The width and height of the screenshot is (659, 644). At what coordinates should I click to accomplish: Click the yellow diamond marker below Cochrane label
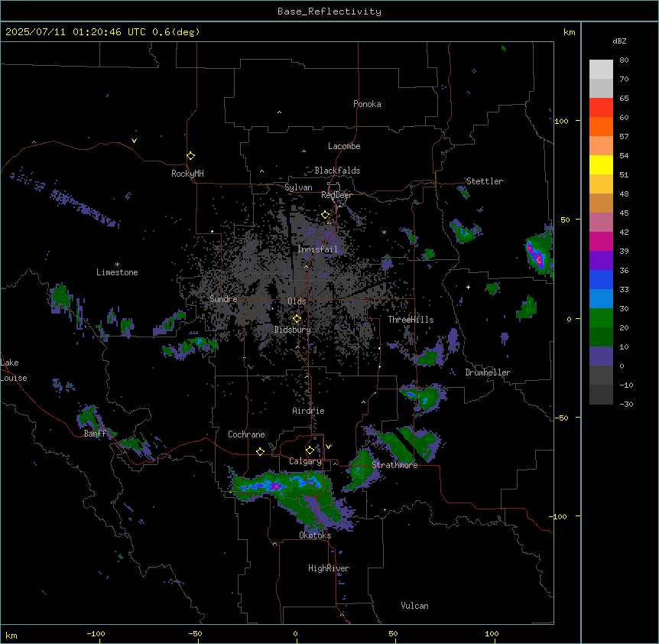tap(260, 451)
